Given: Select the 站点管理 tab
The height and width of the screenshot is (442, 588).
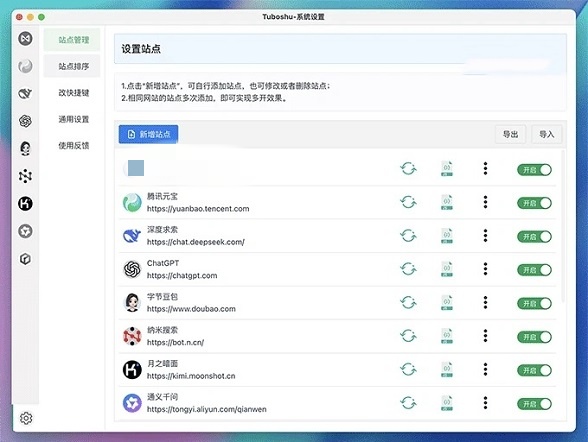Looking at the screenshot, I should (x=72, y=40).
